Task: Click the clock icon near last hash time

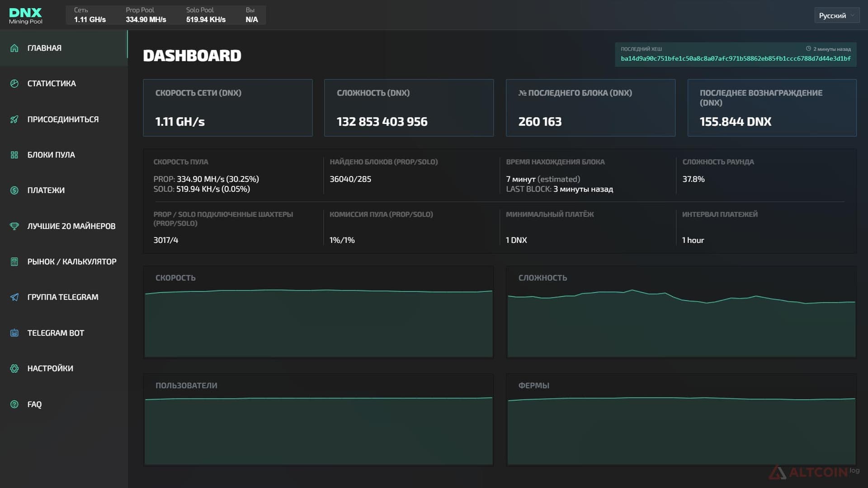Action: tap(808, 48)
